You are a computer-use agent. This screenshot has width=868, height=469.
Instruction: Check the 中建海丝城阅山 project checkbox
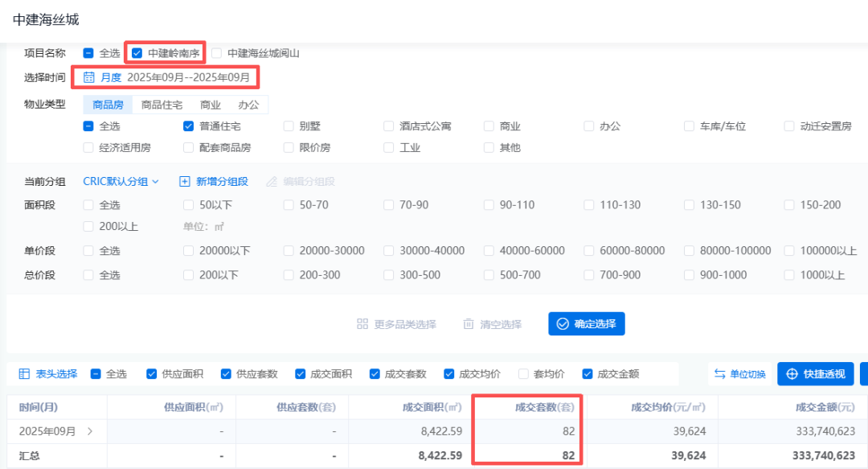pos(216,53)
